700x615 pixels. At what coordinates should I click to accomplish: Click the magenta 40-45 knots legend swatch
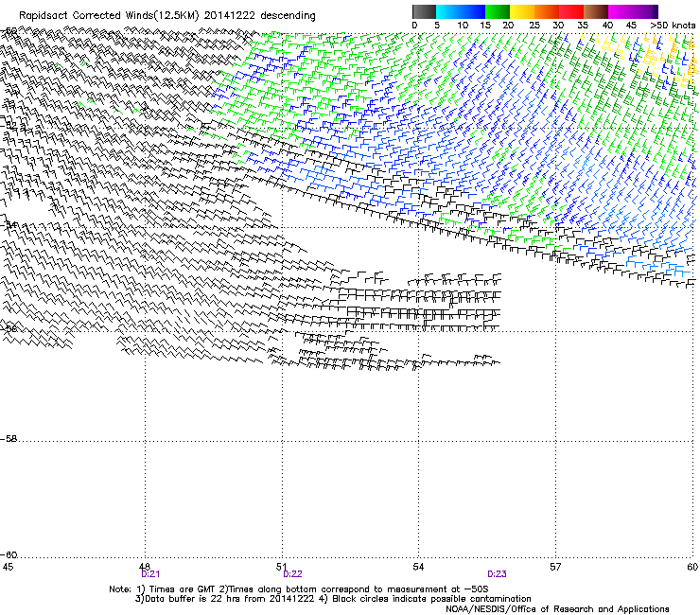click(621, 11)
